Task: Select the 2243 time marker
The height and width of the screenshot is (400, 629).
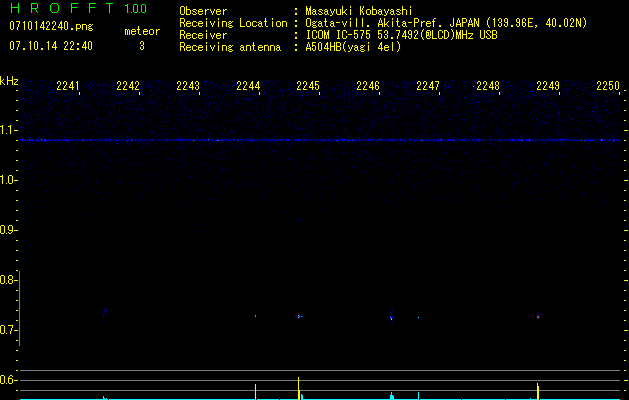Action: [x=188, y=87]
